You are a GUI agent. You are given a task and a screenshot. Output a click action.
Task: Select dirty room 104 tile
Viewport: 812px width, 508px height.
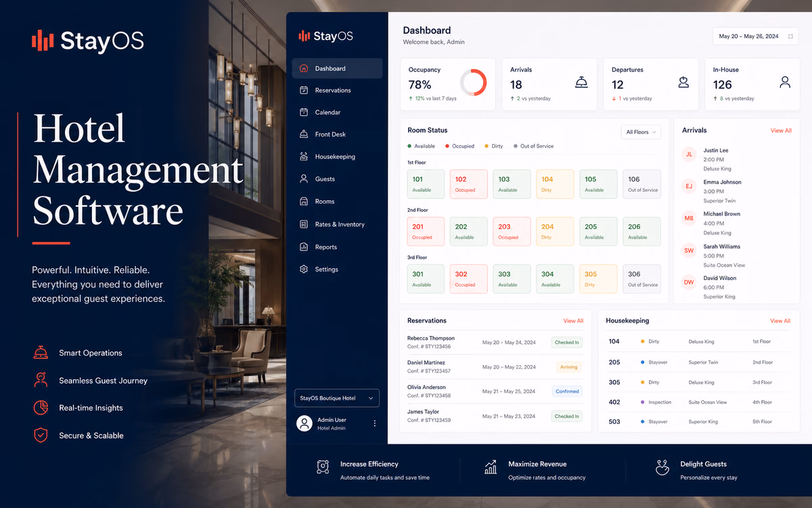click(555, 184)
